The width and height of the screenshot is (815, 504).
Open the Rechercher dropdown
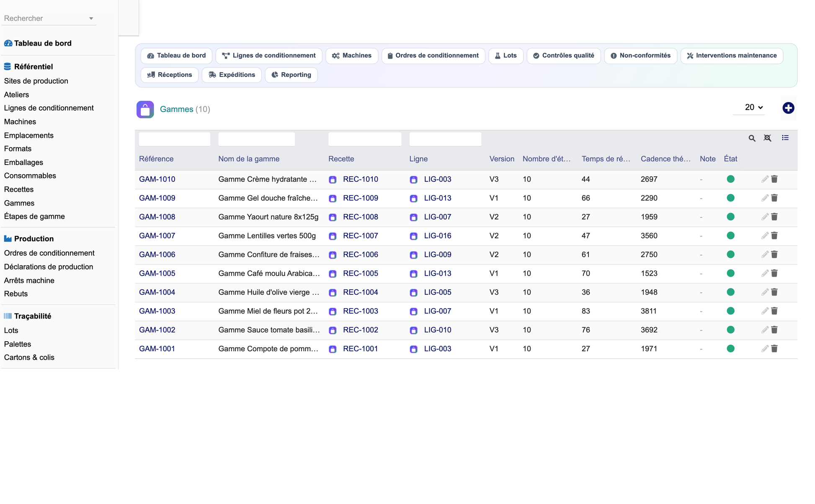pyautogui.click(x=49, y=18)
